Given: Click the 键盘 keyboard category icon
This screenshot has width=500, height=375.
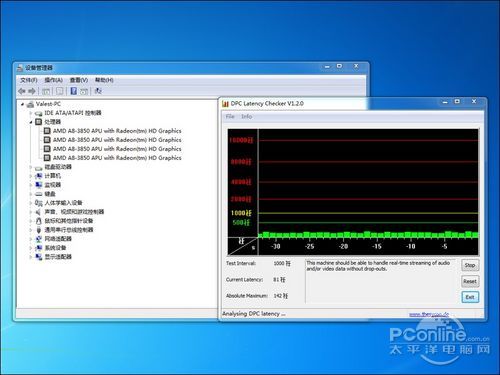Looking at the screenshot, I should click(x=39, y=194).
